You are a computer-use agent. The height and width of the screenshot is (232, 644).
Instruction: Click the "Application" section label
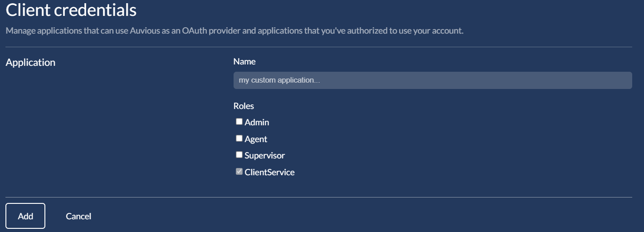click(x=30, y=63)
